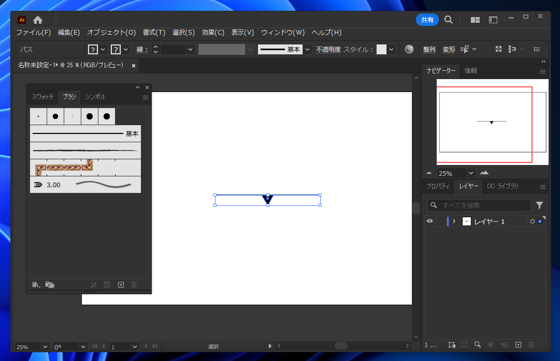Expand the stroke color dropdown arrow

[x=126, y=49]
